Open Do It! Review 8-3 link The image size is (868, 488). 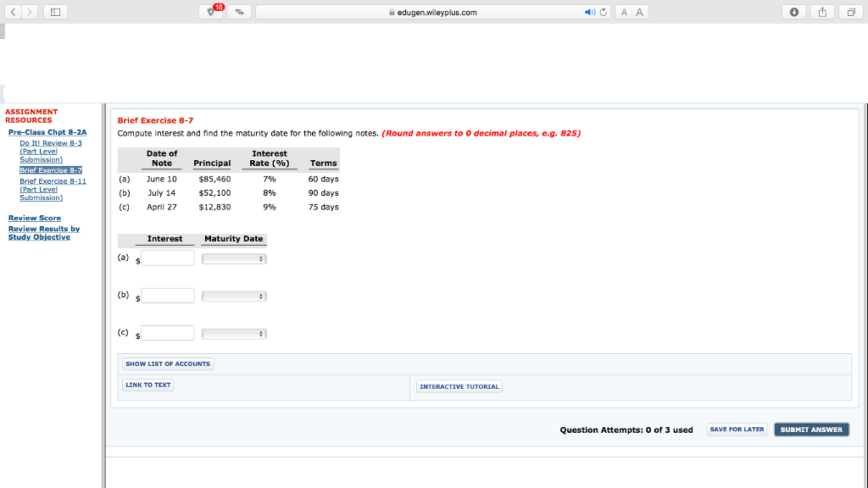pyautogui.click(x=51, y=151)
